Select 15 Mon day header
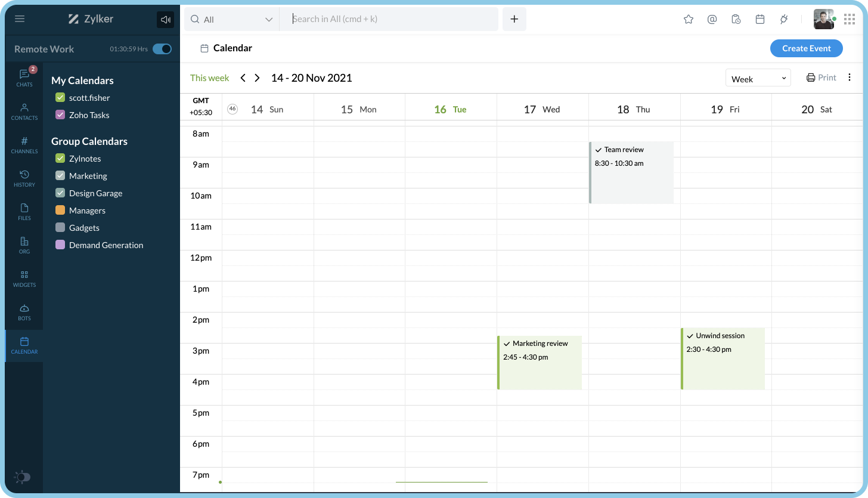The image size is (868, 498). tap(359, 109)
